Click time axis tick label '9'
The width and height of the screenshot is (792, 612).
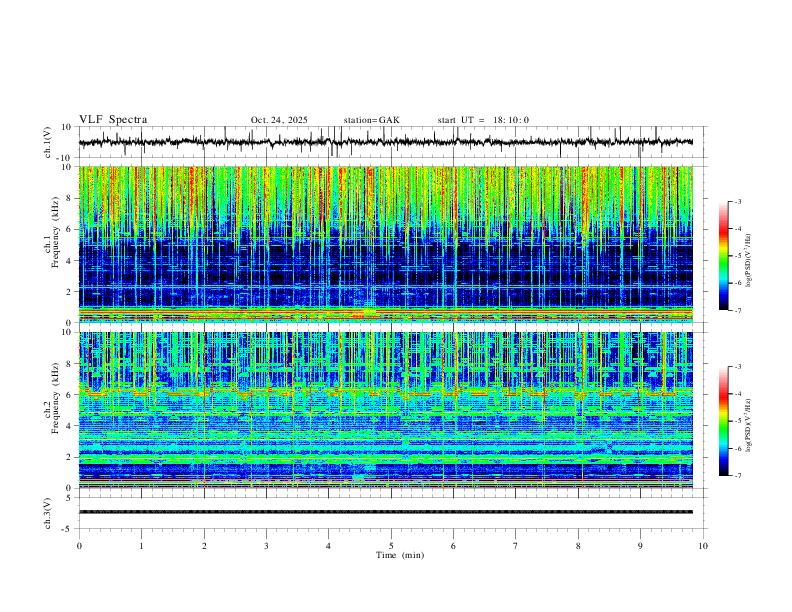point(640,546)
